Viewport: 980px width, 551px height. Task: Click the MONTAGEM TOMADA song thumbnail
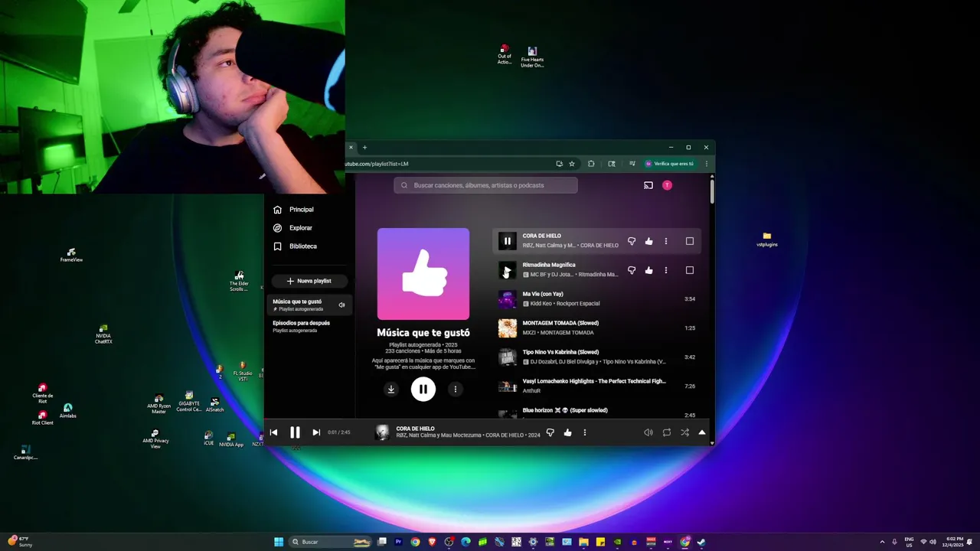pyautogui.click(x=507, y=328)
